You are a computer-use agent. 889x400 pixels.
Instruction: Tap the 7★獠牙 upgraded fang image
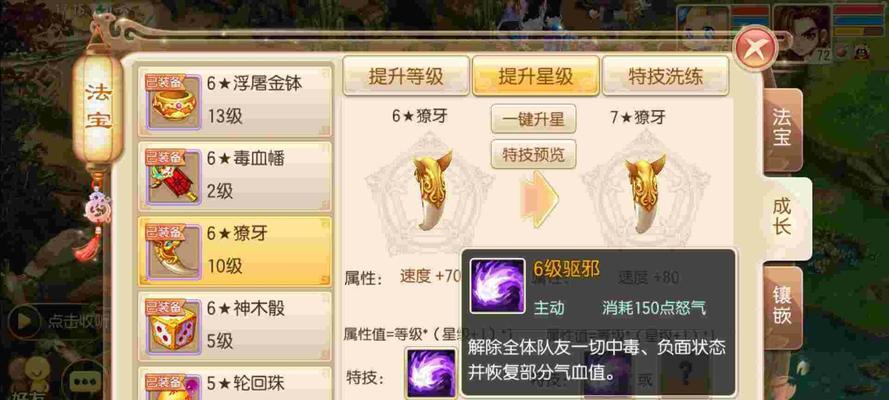click(x=645, y=194)
